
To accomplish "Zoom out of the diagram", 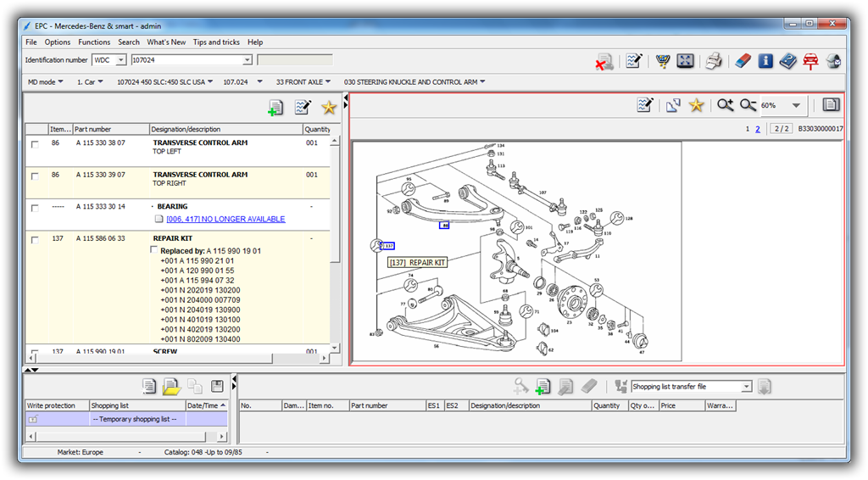I will 748,104.
